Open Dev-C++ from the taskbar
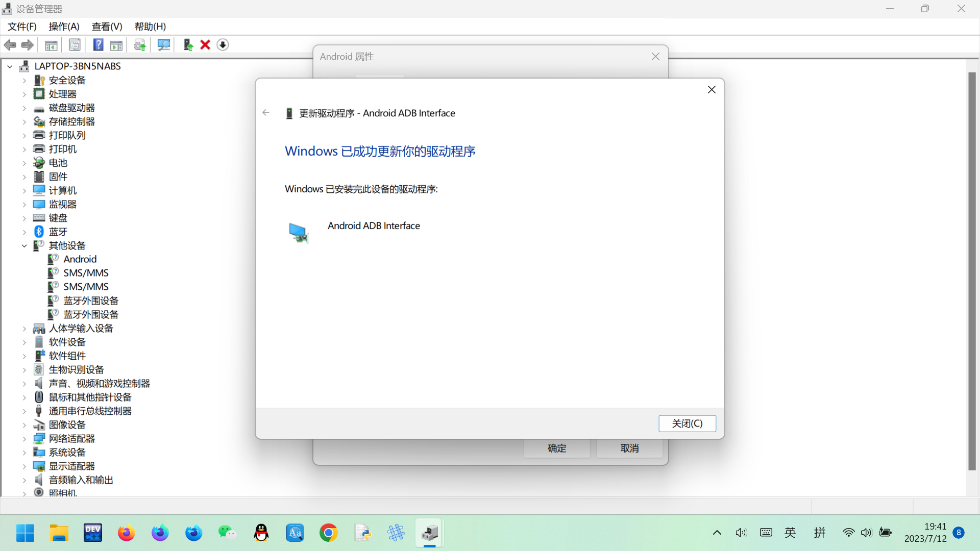The image size is (980, 551). point(93,533)
